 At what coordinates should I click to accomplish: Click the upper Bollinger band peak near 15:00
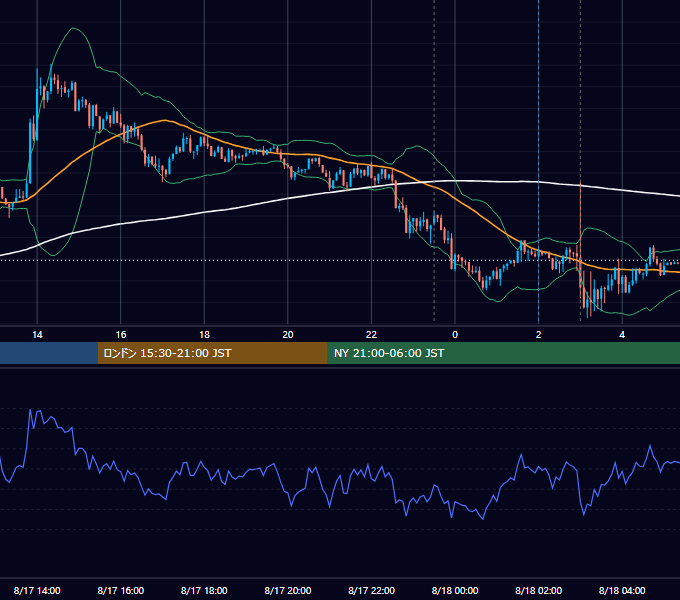tap(73, 28)
